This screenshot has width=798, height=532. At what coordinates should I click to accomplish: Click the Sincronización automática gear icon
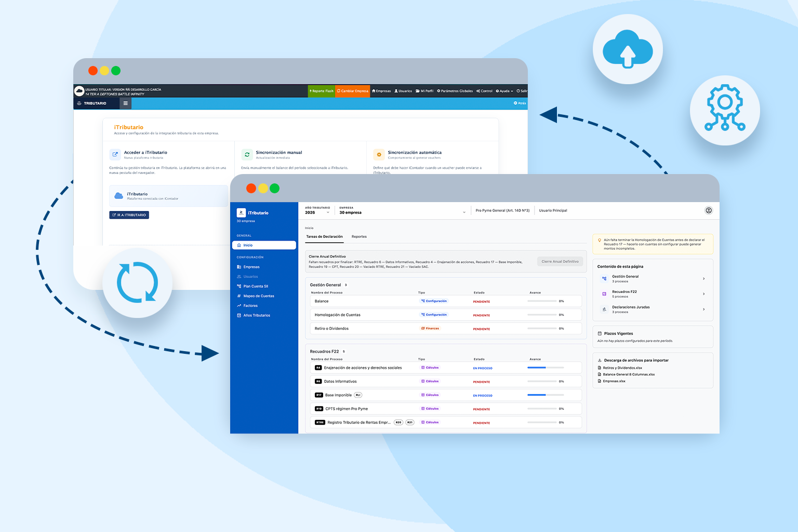pos(379,154)
